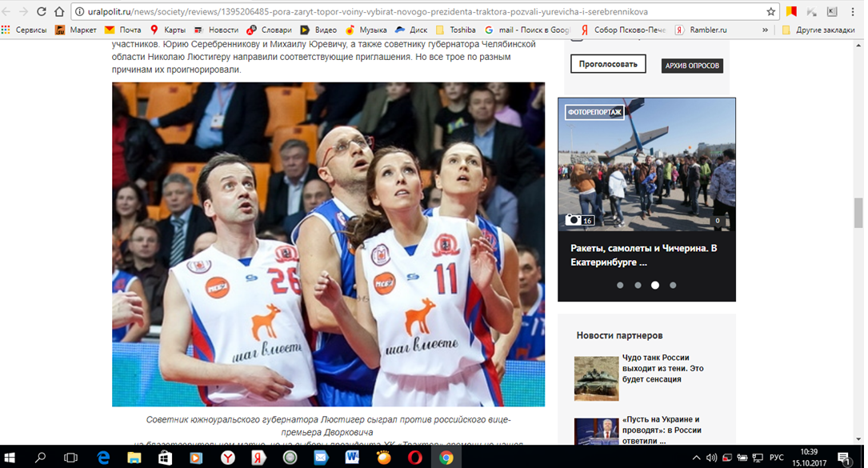Open Microsoft Store from the taskbar
The height and width of the screenshot is (468, 868).
coord(166,458)
